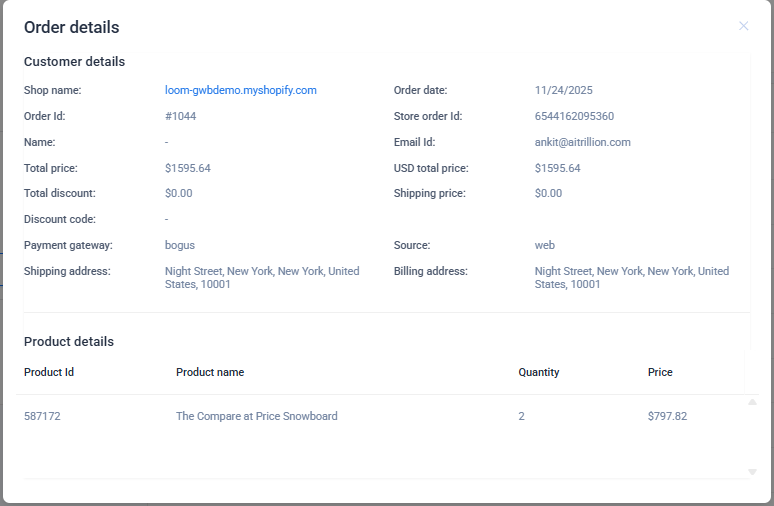
Task: Click the Product name column header
Action: point(210,372)
